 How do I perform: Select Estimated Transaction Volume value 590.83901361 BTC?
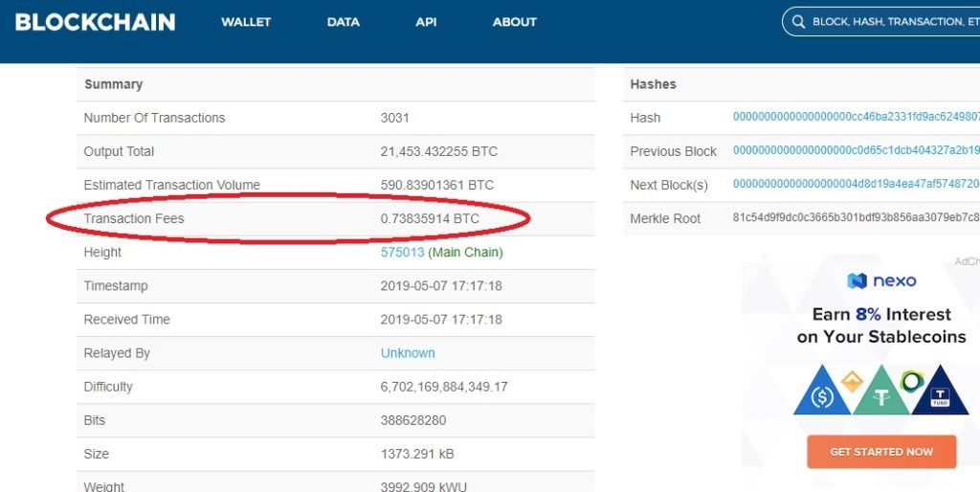436,185
